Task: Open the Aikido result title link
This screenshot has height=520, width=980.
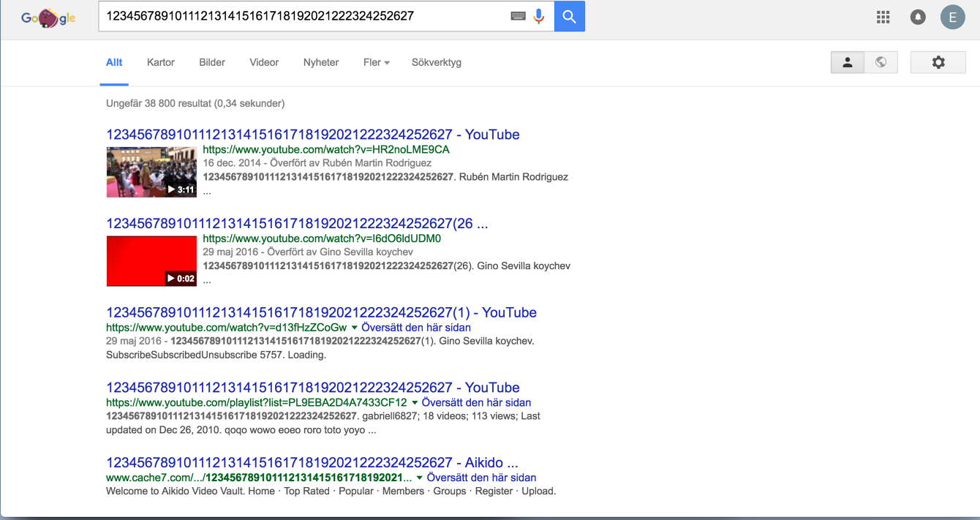Action: (312, 462)
